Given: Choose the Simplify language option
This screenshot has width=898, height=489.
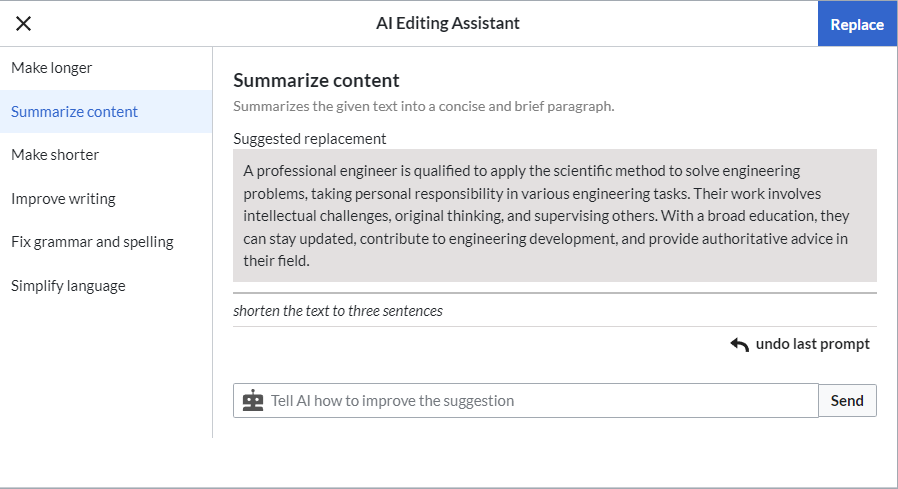Looking at the screenshot, I should [106, 286].
